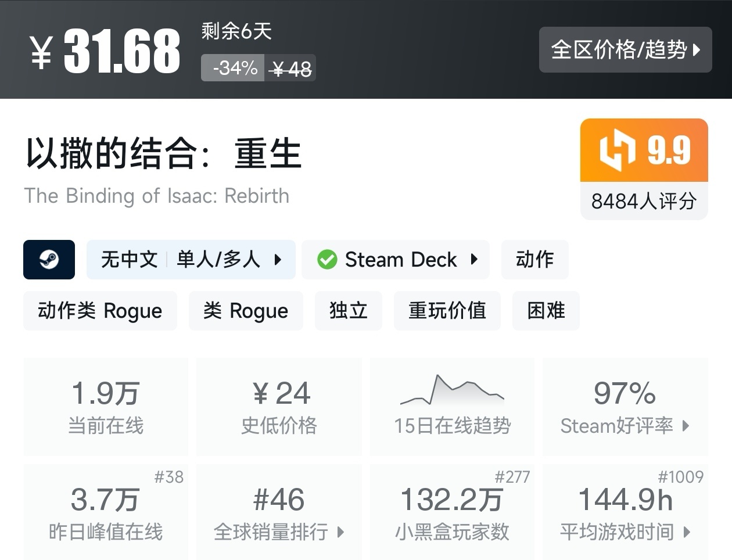The image size is (732, 560).
Task: Select the 动作 genre tag
Action: coord(534,260)
